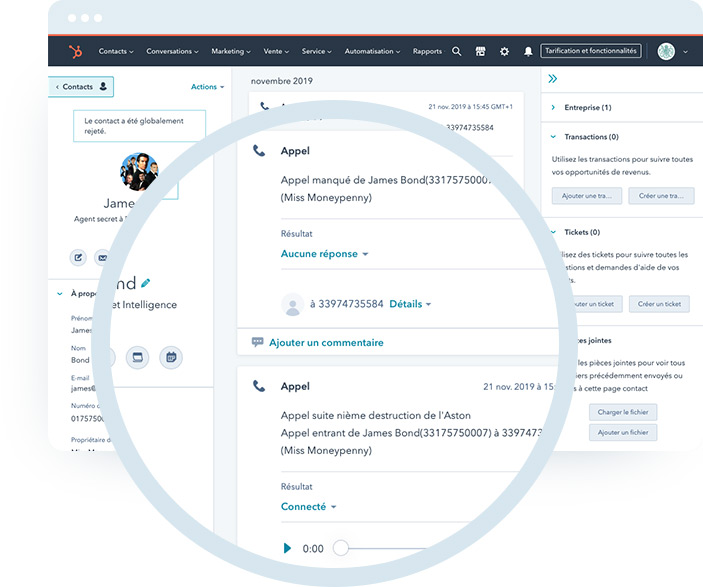Open the Contacts navigation menu

pos(116,52)
